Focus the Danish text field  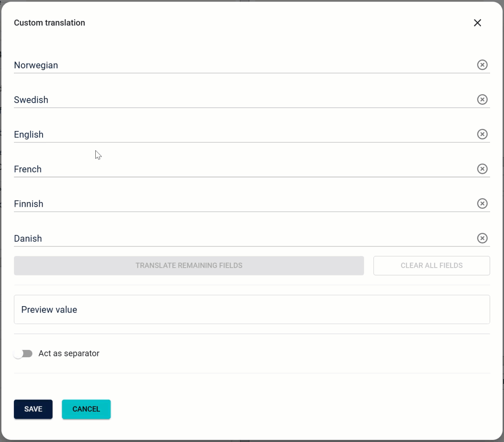[x=241, y=239]
